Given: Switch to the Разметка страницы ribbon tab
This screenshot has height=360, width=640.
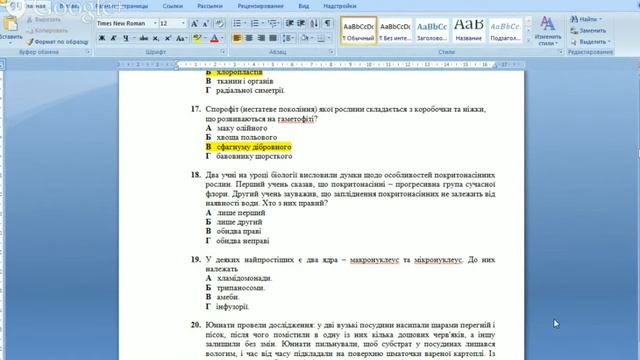Looking at the screenshot, I should click(x=122, y=6).
